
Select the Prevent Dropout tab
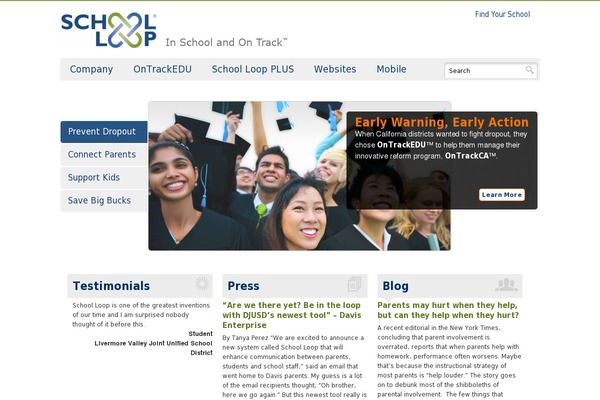[104, 132]
